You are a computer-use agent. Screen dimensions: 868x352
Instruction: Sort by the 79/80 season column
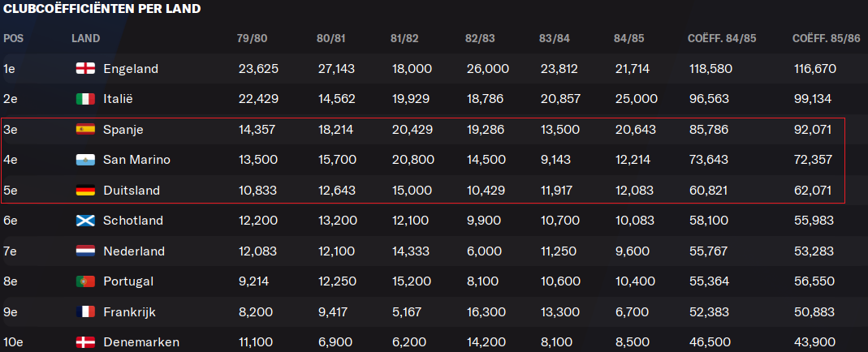pyautogui.click(x=251, y=39)
